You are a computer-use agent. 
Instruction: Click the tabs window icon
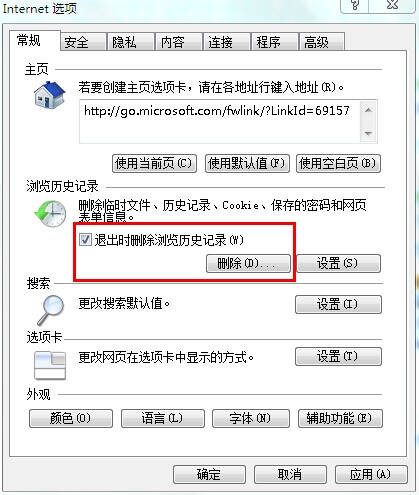(x=50, y=365)
